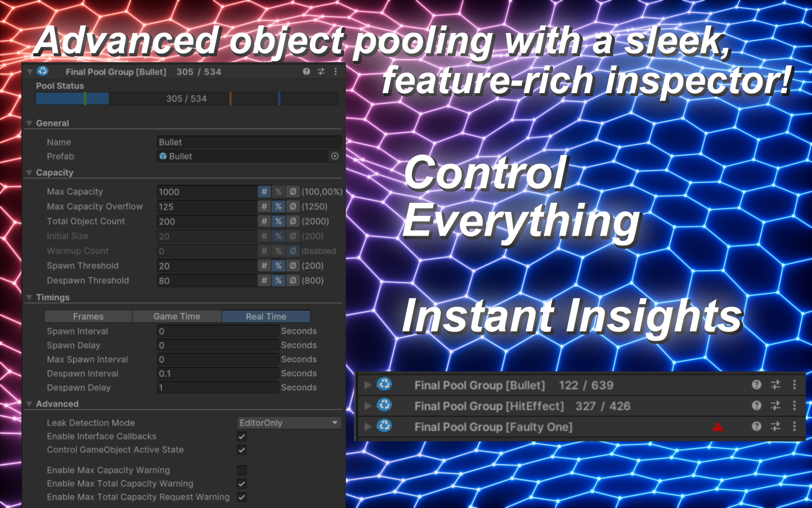
Task: Click the Pool Status progress bar
Action: [x=187, y=99]
